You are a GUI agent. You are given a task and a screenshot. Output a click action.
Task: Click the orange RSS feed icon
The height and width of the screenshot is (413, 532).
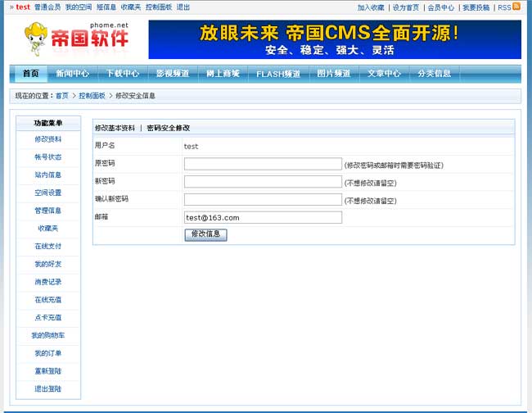[516, 7]
